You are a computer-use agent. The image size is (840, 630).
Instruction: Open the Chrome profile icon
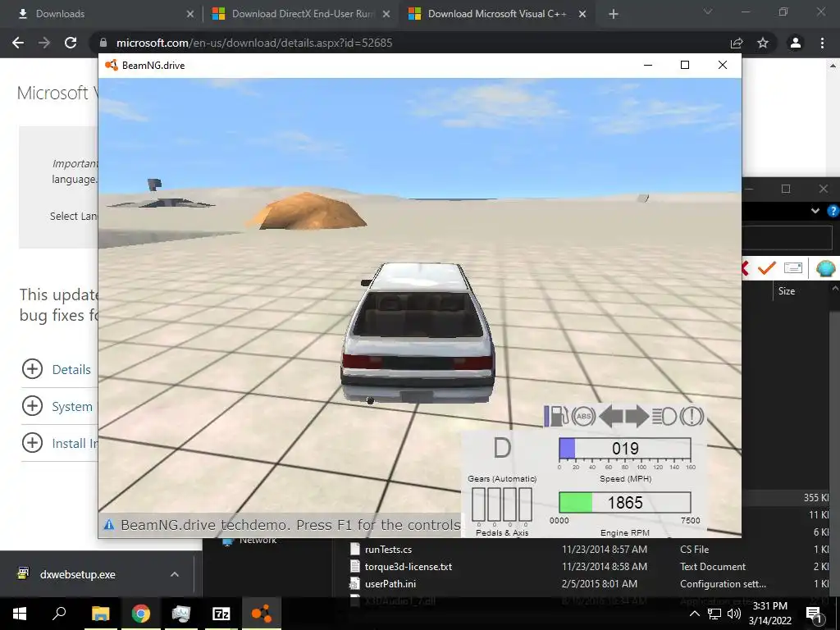(796, 43)
